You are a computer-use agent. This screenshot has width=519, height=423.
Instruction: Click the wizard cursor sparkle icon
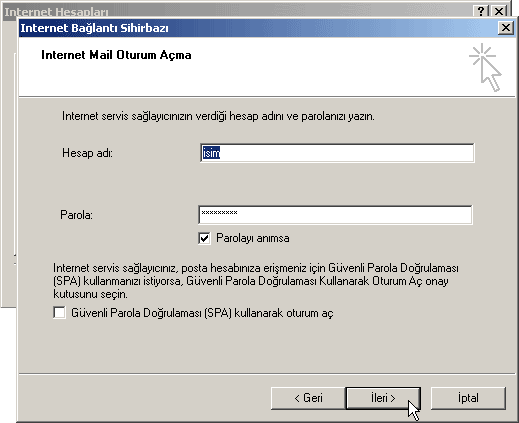(x=485, y=67)
